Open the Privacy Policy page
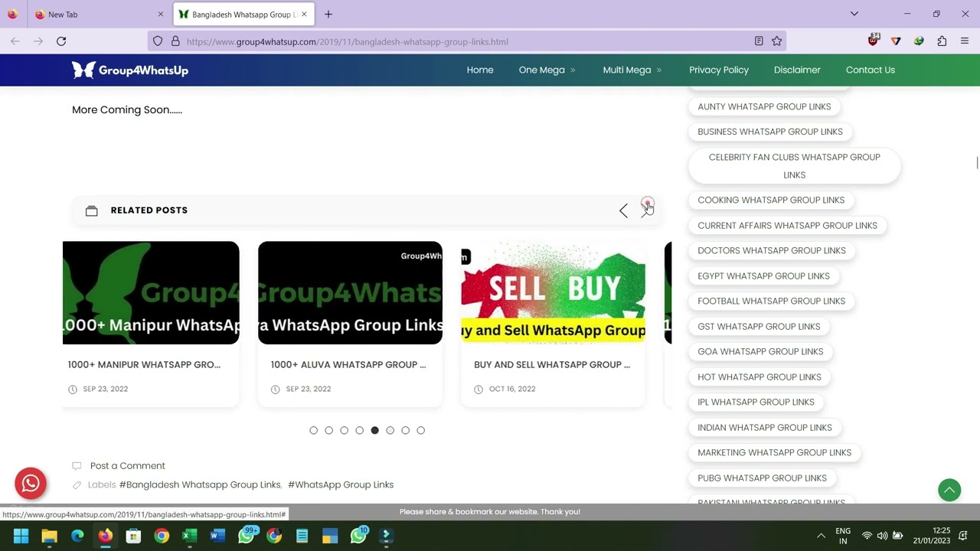Viewport: 980px width, 551px height. (x=719, y=70)
